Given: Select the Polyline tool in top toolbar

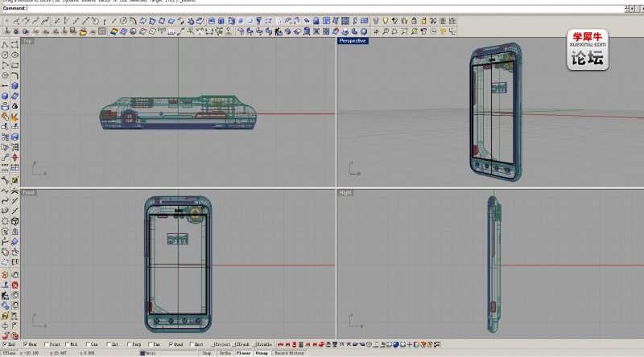Looking at the screenshot, I should (x=16, y=21).
